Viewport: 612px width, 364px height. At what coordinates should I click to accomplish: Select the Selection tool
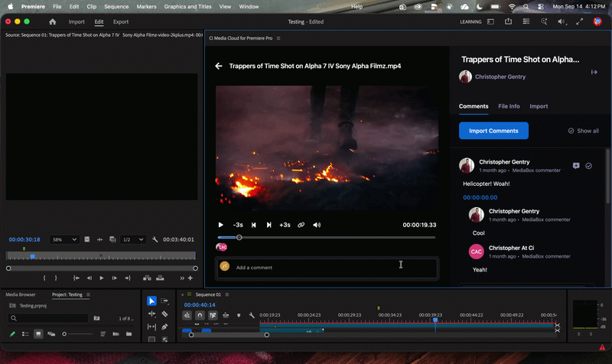point(151,301)
